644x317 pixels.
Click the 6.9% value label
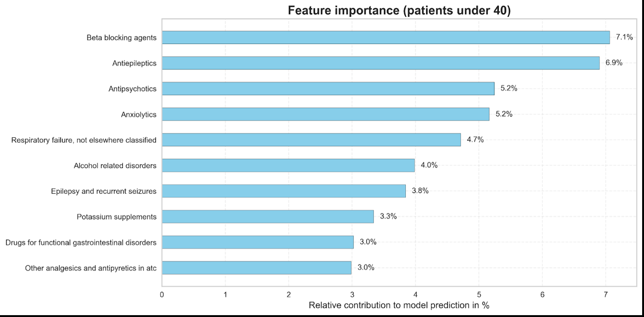(x=614, y=63)
